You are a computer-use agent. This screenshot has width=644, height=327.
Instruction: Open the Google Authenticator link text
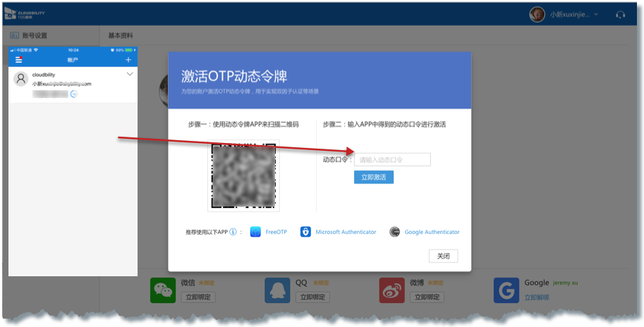(x=432, y=232)
